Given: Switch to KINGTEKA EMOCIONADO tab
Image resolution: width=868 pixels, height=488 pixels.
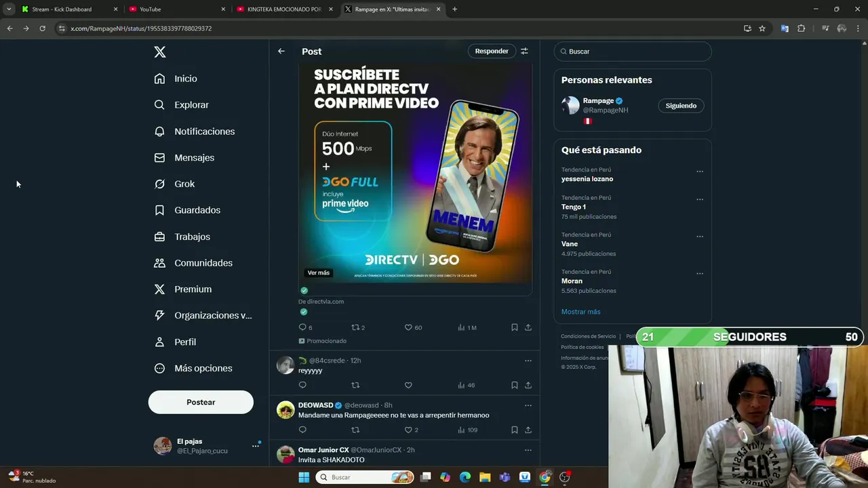Looking at the screenshot, I should pos(285,9).
